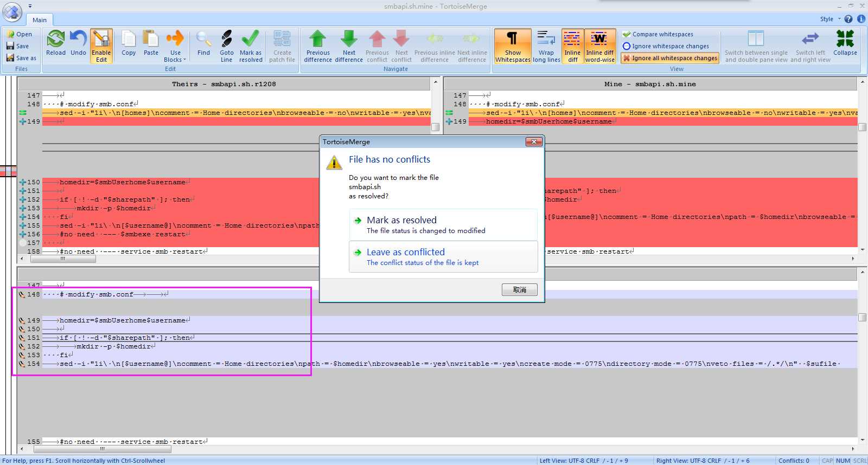
Task: Click the Theirs pane vertical scrollbar
Action: point(435,166)
